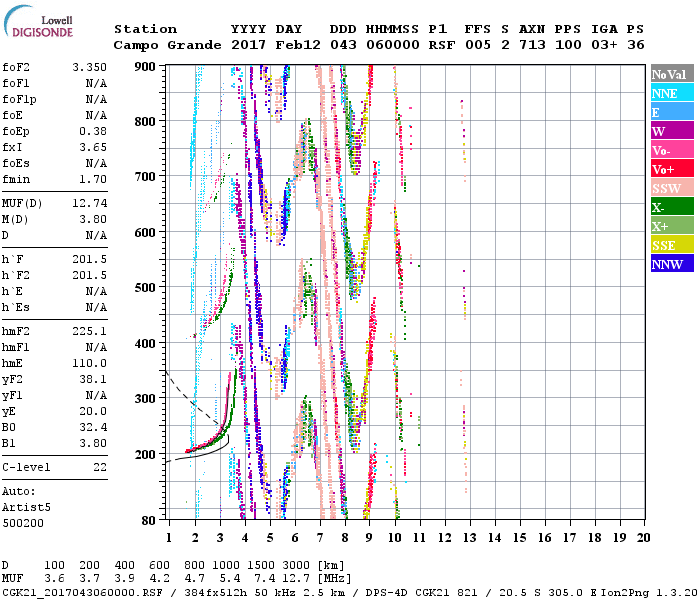700x600 pixels.
Task: Click the foF2 value 3.350
Action: (x=89, y=67)
